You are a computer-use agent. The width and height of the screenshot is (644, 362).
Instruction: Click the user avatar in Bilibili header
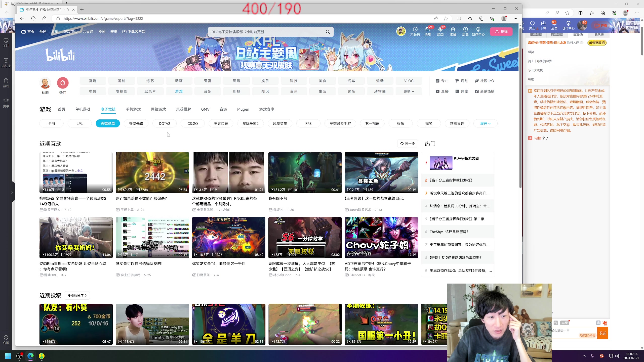pos(401,31)
